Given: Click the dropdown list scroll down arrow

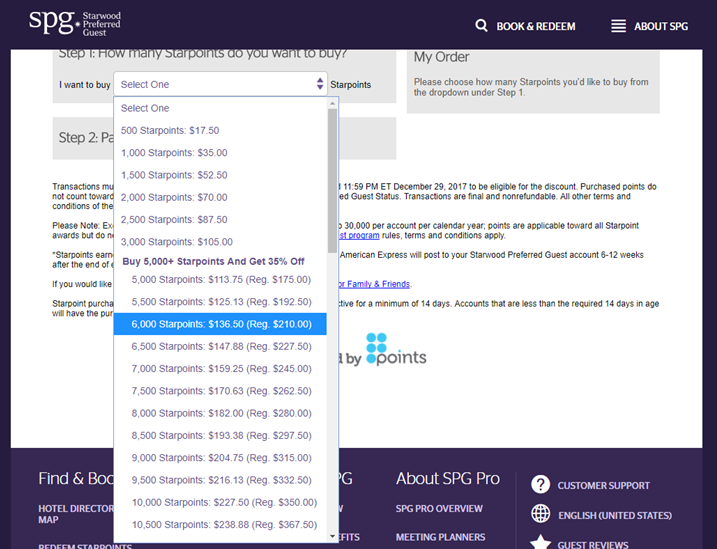Looking at the screenshot, I should point(333,536).
